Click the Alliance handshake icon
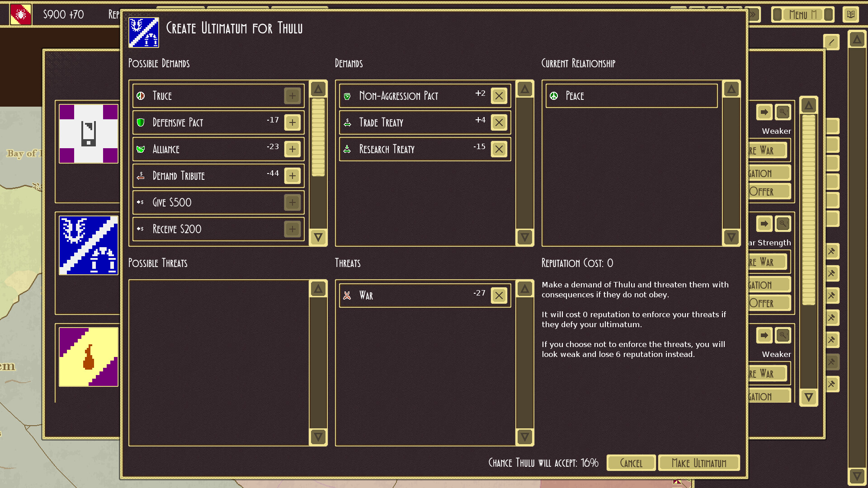 tap(141, 149)
